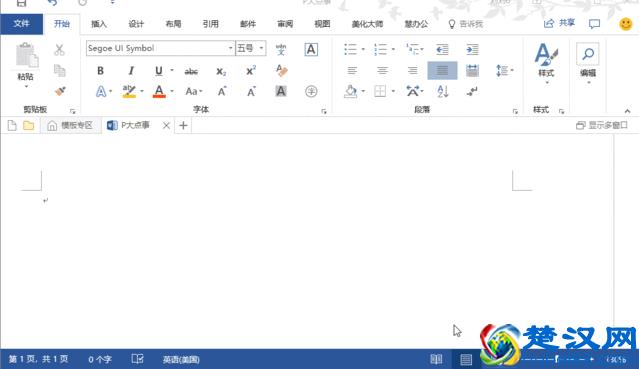Screen dimensions: 639x369
Task: Increase font size with larger A
Action: click(222, 91)
